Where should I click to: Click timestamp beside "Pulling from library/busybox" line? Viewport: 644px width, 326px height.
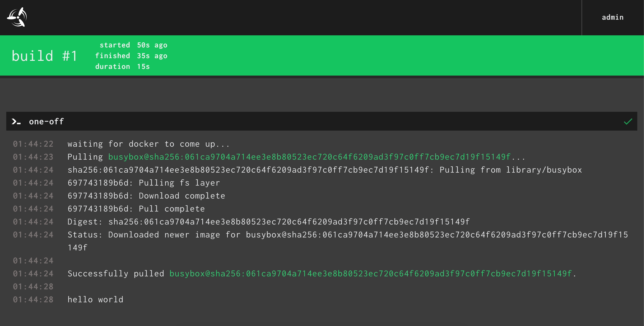[x=33, y=170]
